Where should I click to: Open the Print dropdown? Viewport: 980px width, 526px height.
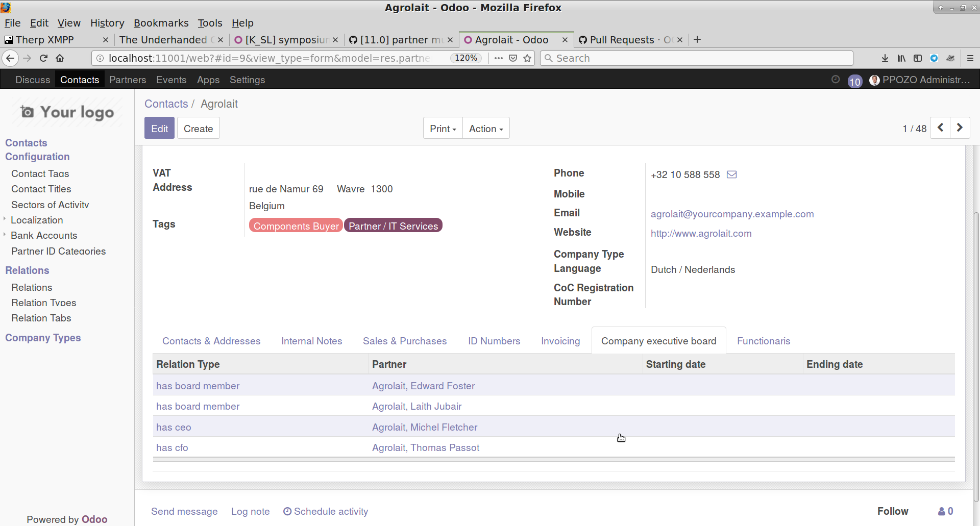443,128
